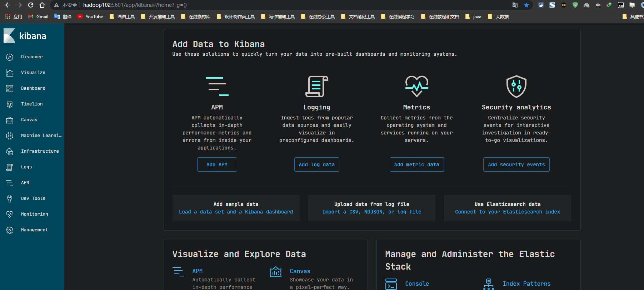The height and width of the screenshot is (290, 644).
Task: Open the APM sidebar icon
Action: click(10, 183)
